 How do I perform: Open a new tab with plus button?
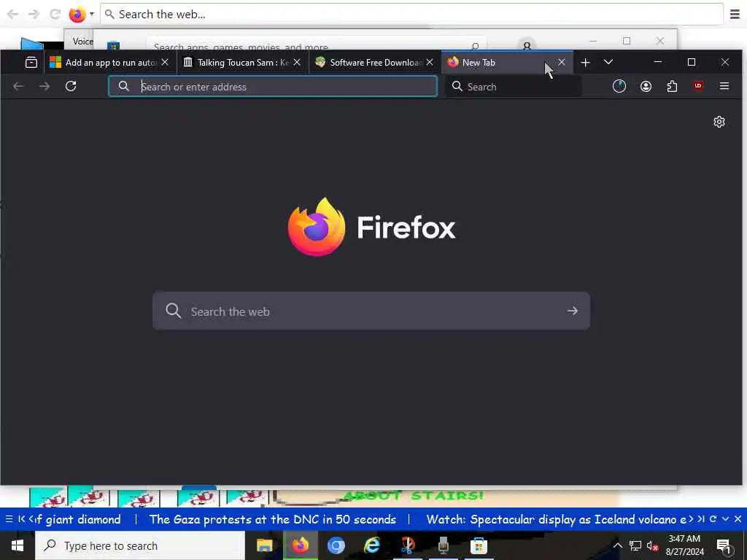click(x=586, y=63)
